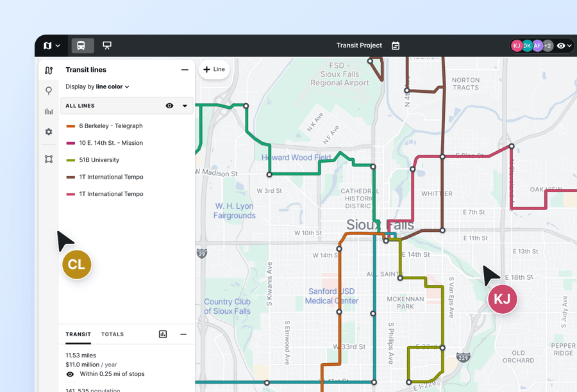Image resolution: width=577 pixels, height=392 pixels.
Task: Click the ALL LINES header label
Action: [80, 106]
